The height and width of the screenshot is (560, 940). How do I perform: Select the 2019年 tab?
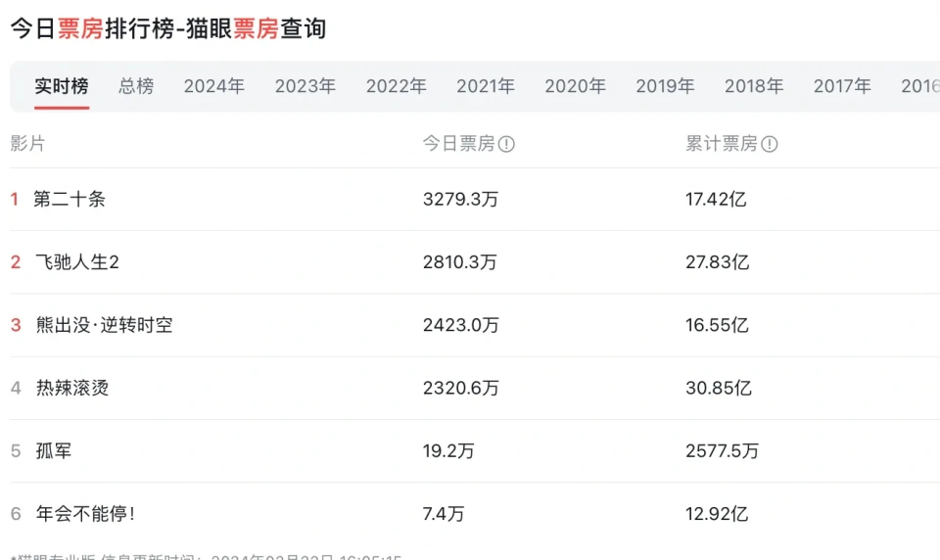[666, 86]
